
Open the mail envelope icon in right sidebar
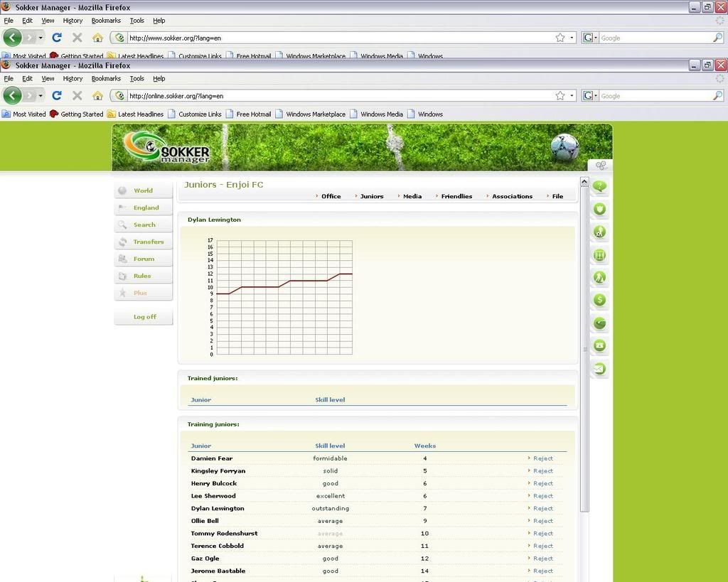pos(599,368)
